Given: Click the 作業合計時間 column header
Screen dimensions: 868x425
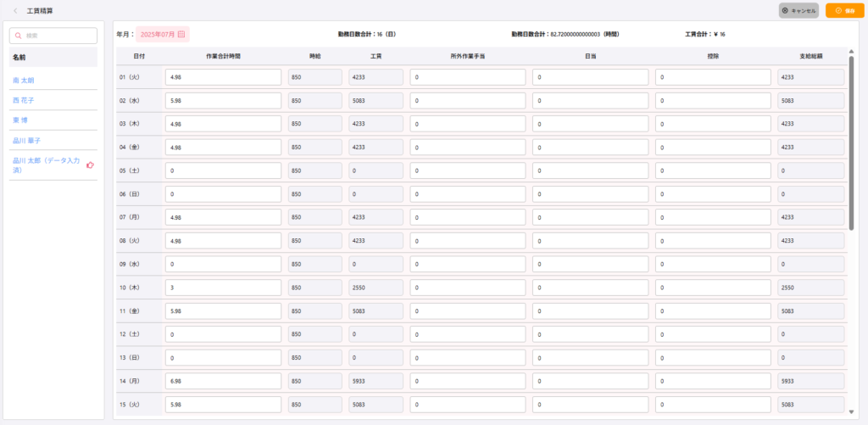Looking at the screenshot, I should pos(223,57).
